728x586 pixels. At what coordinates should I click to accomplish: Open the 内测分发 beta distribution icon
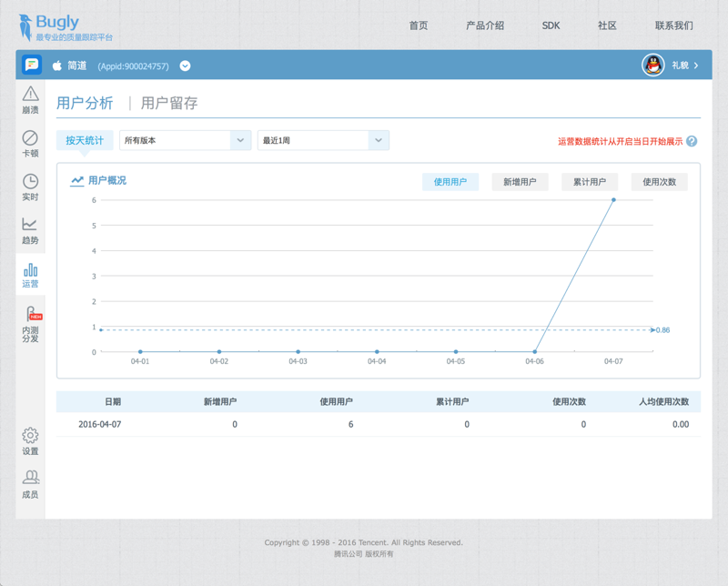pos(33,313)
